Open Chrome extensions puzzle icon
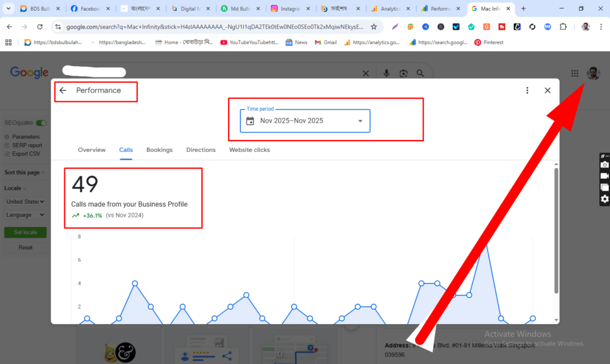This screenshot has width=610, height=364. click(562, 27)
